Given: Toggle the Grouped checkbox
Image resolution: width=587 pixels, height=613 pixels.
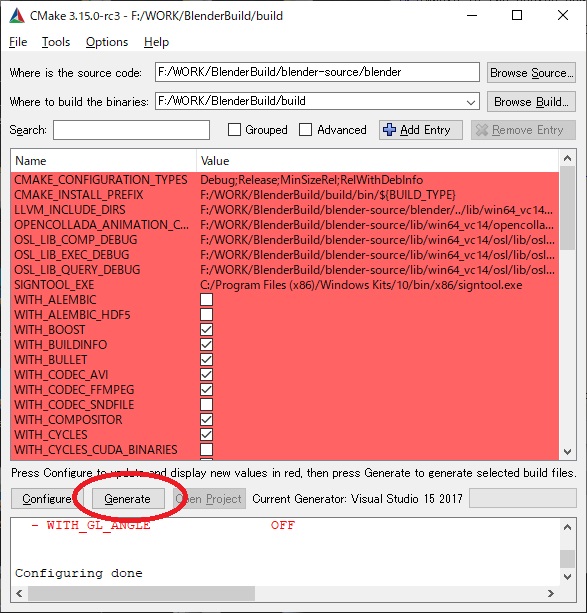Looking at the screenshot, I should click(x=234, y=130).
